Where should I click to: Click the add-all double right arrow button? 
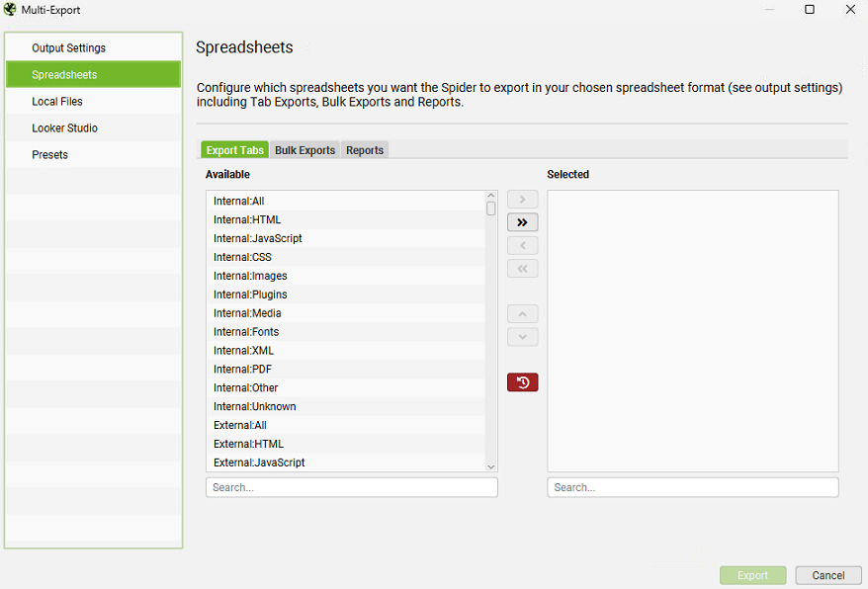pyautogui.click(x=522, y=222)
